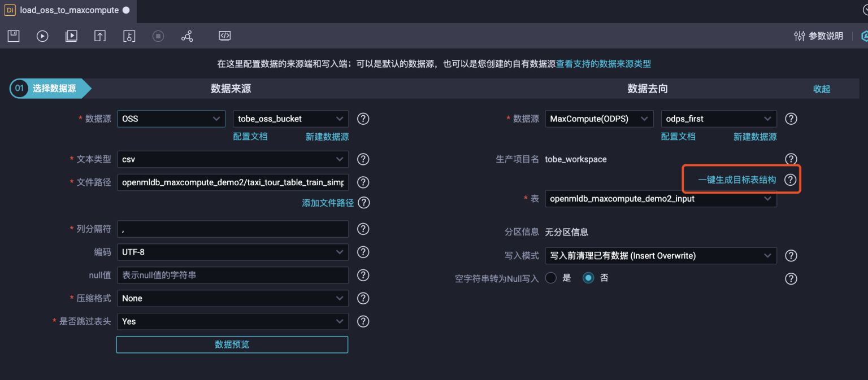Click help icon beside 文件路径 field
The width and height of the screenshot is (868, 380).
click(364, 182)
